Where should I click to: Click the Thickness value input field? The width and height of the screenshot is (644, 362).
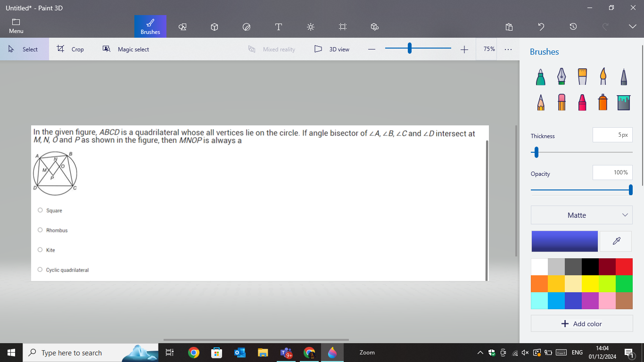tap(612, 135)
